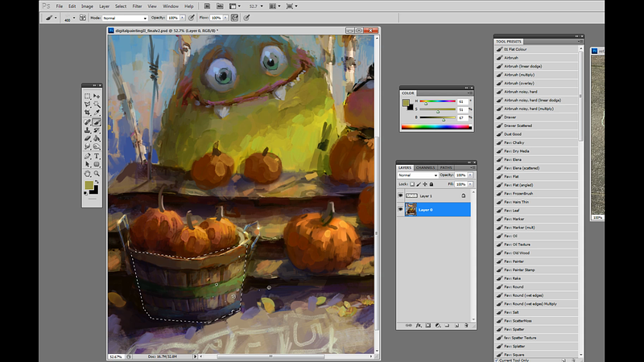644x362 pixels.
Task: Switch to the Channels tab
Action: click(x=425, y=167)
